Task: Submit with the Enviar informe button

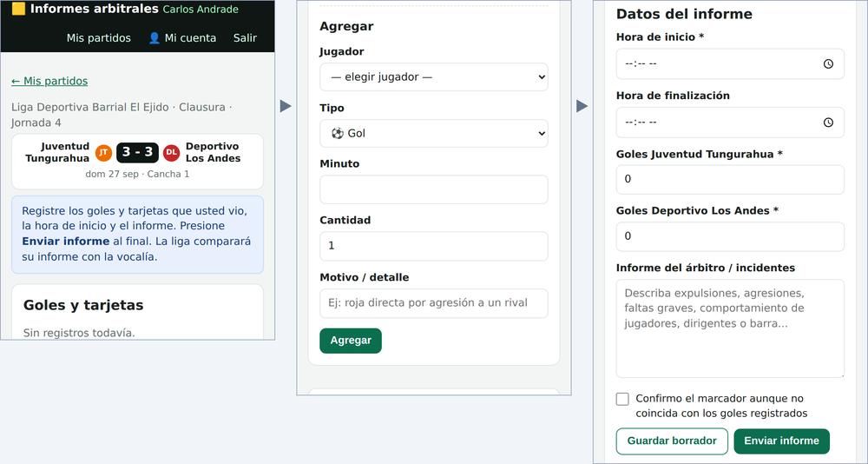Action: click(x=782, y=441)
